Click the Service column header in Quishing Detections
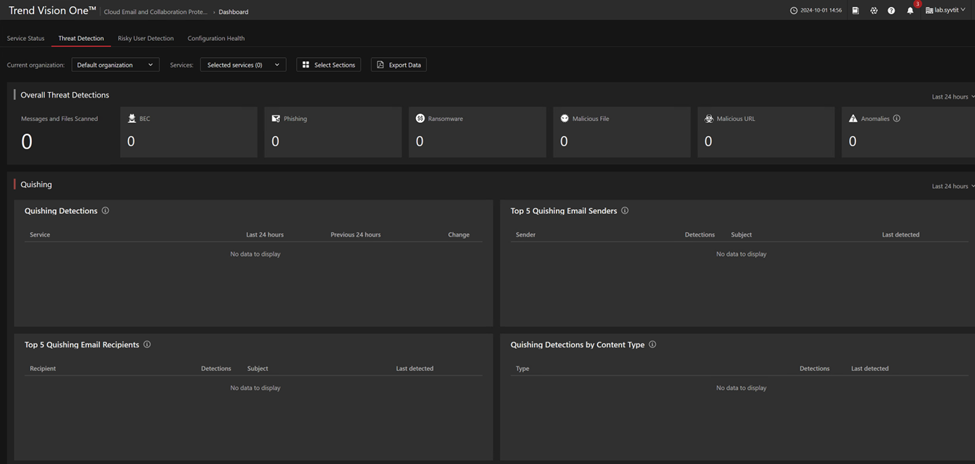Screen dimensions: 975x464 pyautogui.click(x=40, y=234)
